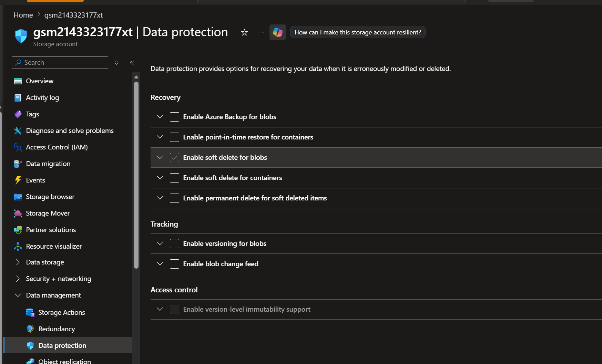Screen dimensions: 602x364
Task: Collapse the sidebar with double-chevron icon
Action: 132,63
